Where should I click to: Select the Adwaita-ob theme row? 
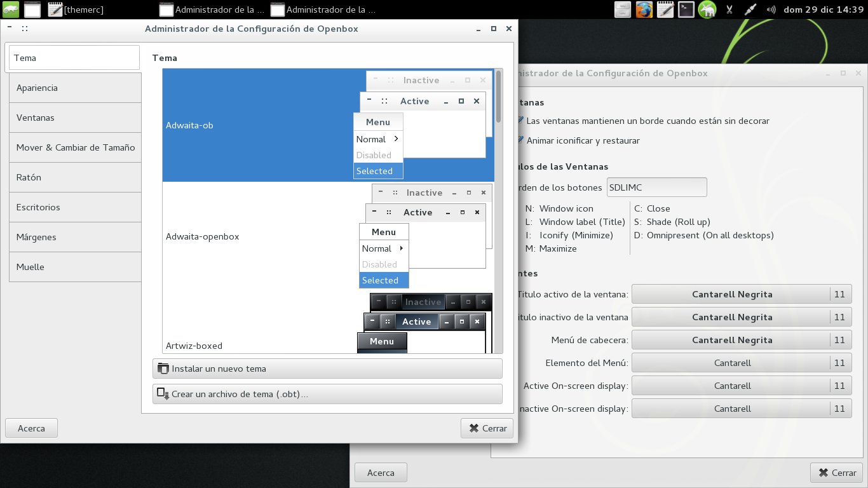coord(328,125)
